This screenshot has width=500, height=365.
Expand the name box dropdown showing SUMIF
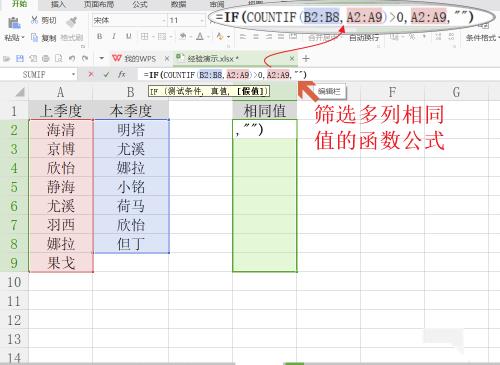73,75
